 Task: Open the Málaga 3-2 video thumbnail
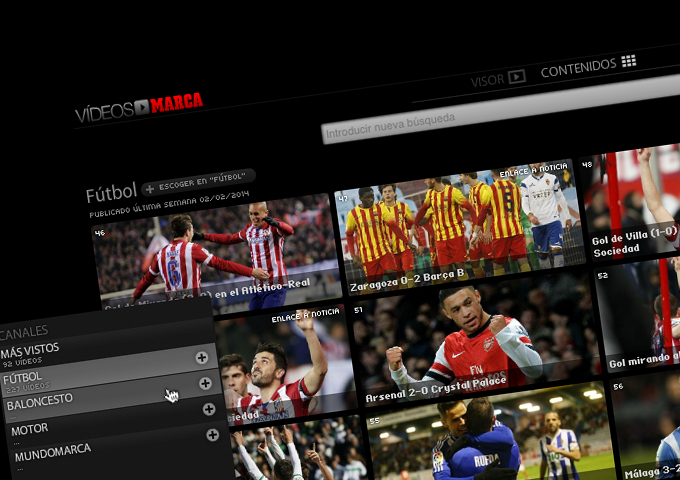[646, 425]
